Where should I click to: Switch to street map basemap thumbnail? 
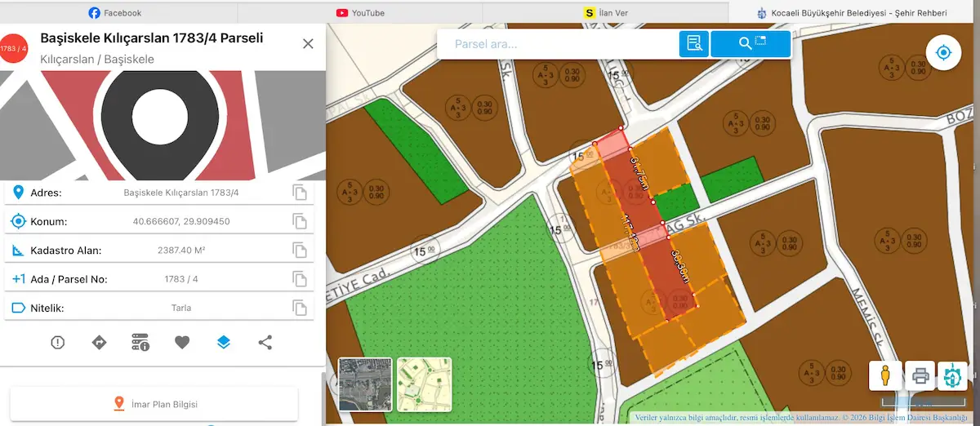tap(424, 384)
